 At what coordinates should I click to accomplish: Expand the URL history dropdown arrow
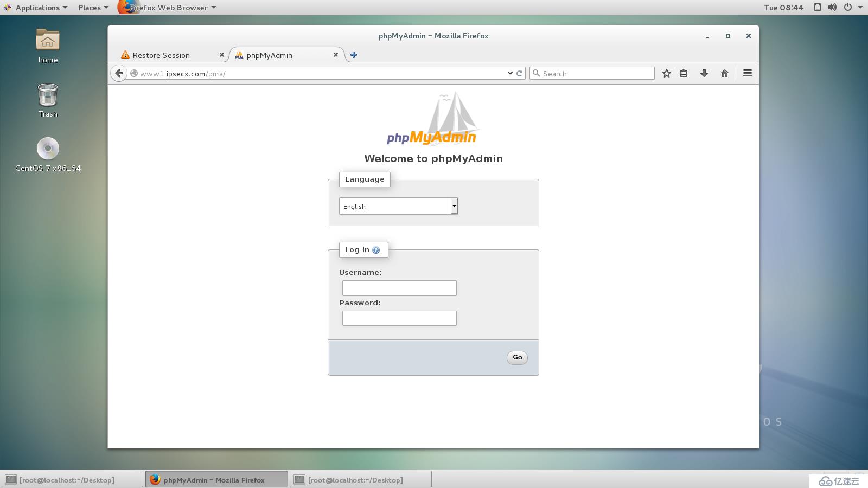click(x=510, y=73)
